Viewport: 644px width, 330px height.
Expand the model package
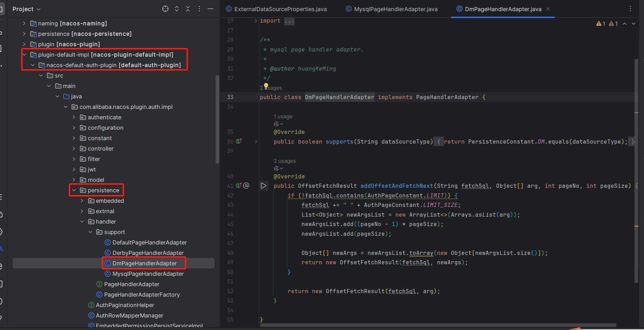74,180
